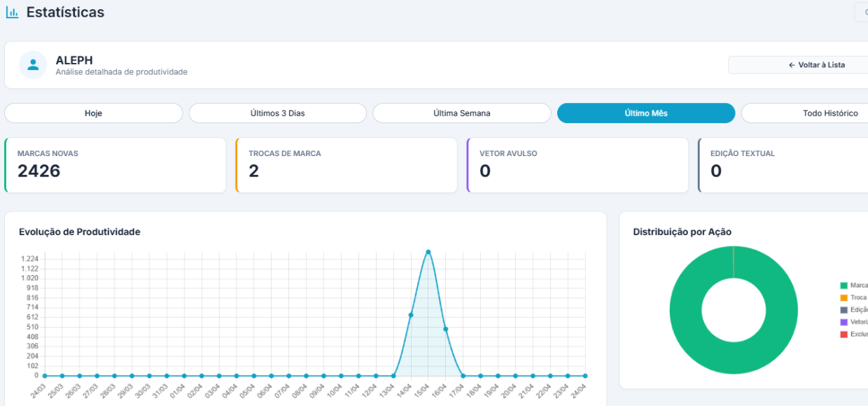
Task: Toggle the red Exclusão legend swatch
Action: coord(843,335)
